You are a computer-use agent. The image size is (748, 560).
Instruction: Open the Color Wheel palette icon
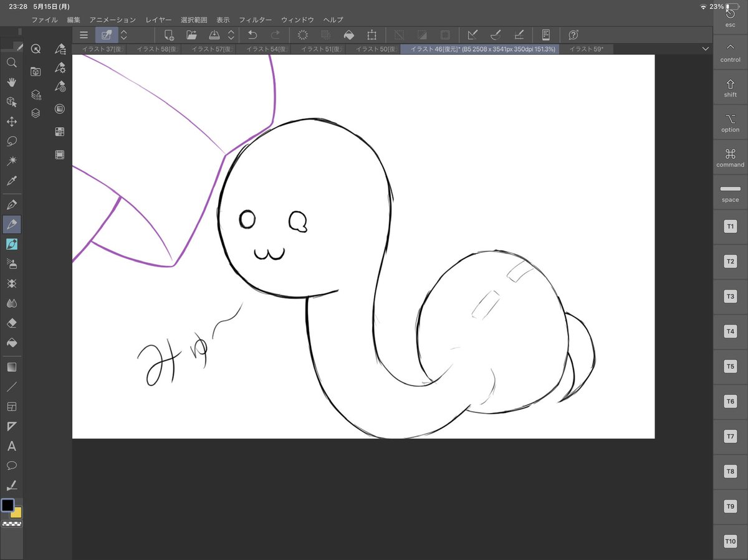60,108
